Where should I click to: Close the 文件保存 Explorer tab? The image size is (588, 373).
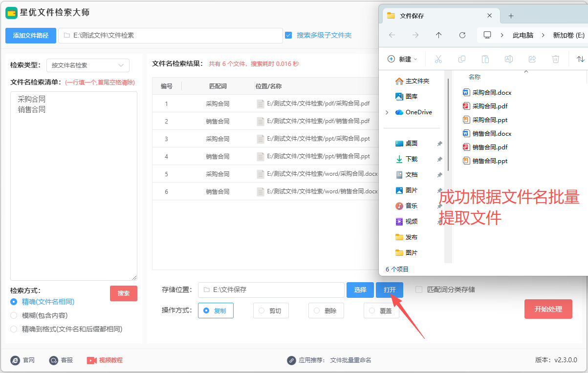(489, 16)
